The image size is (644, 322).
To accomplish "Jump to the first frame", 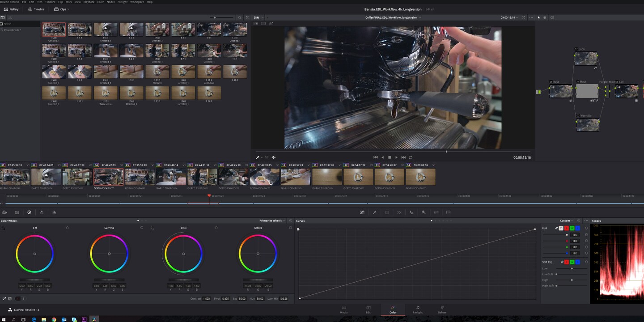I will (376, 157).
